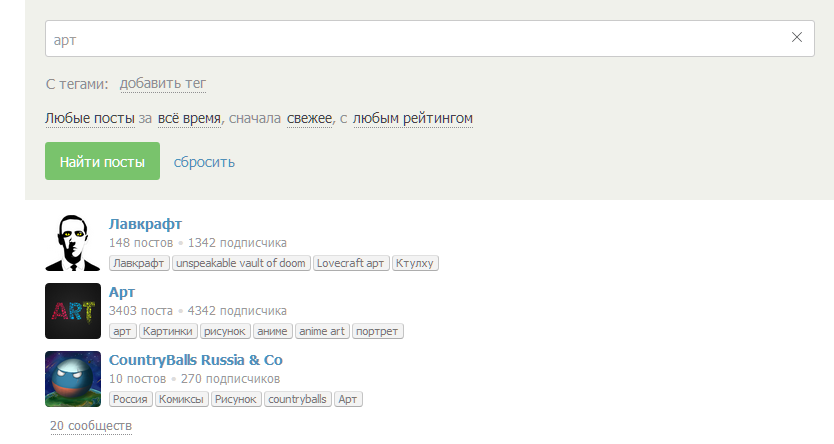Open the CountryBalls Russia & Co avatar
Viewport: 834px width, 444px height.
click(x=73, y=379)
